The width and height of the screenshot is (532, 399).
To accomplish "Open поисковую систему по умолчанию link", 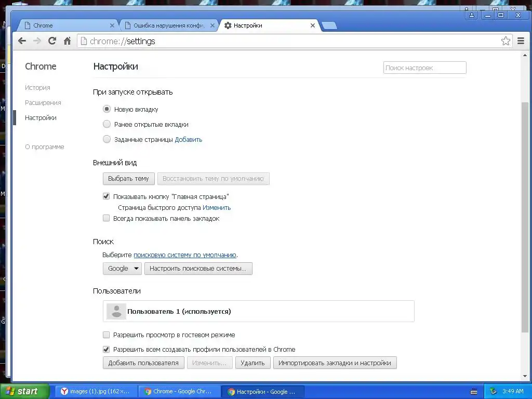I will (x=185, y=255).
